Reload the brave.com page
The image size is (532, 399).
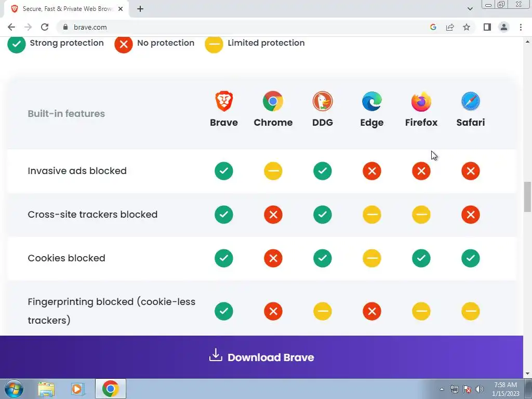(45, 27)
